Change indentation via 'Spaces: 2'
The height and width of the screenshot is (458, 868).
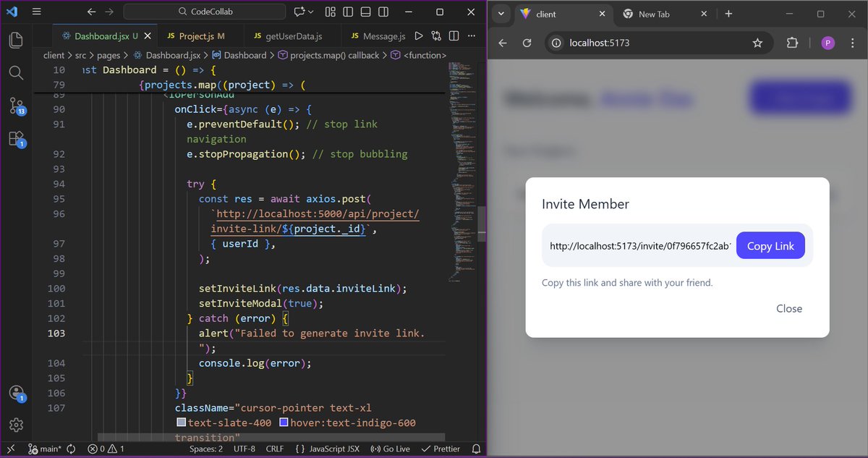tap(206, 449)
